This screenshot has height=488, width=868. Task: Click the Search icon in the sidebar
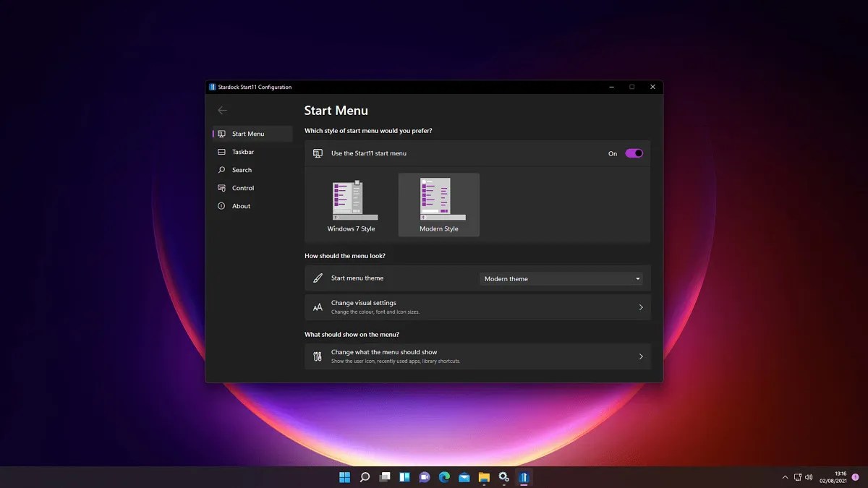[221, 170]
